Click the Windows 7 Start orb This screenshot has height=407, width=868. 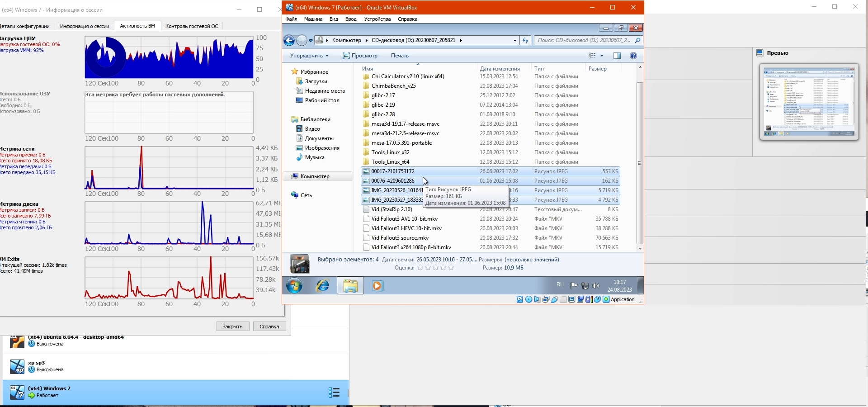tap(294, 286)
